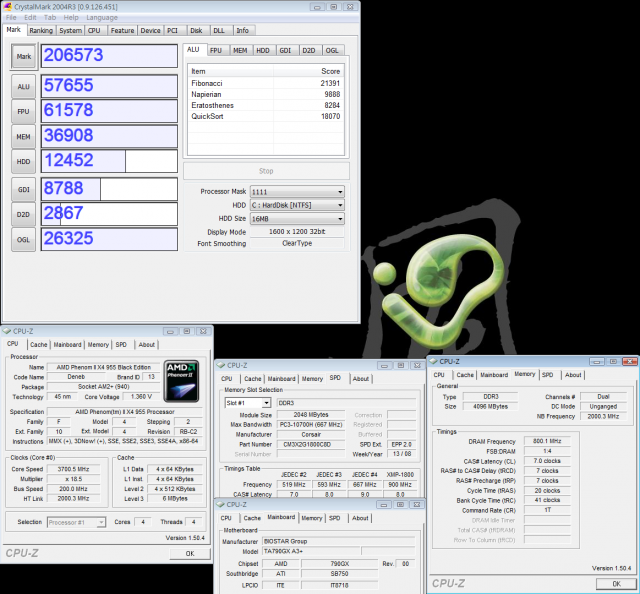This screenshot has width=640, height=594.
Task: Expand the HDD drive dropdown
Action: pyautogui.click(x=340, y=205)
